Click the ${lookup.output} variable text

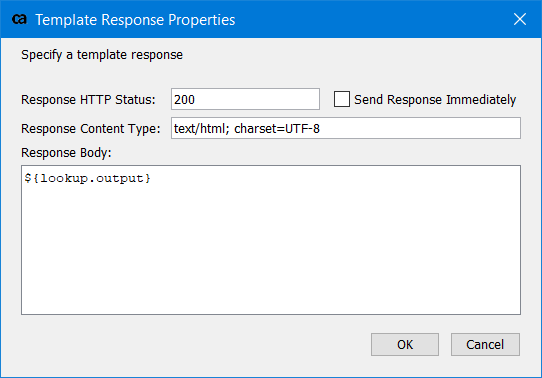(87, 178)
